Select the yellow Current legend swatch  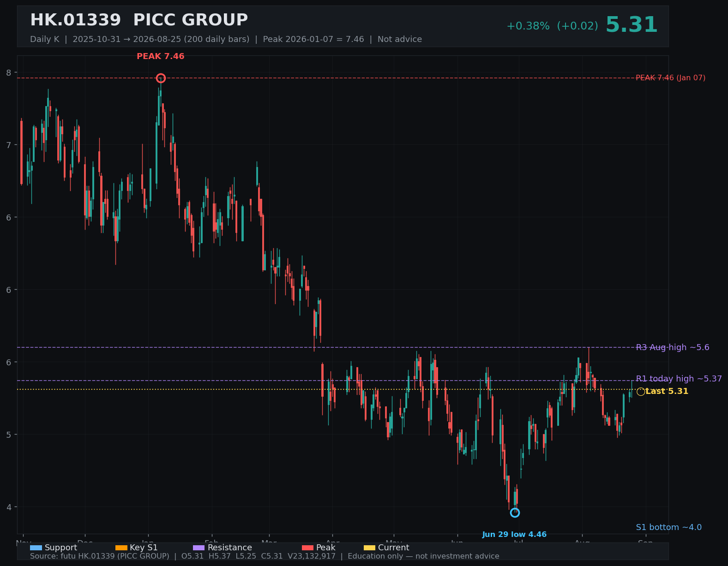[x=370, y=548]
